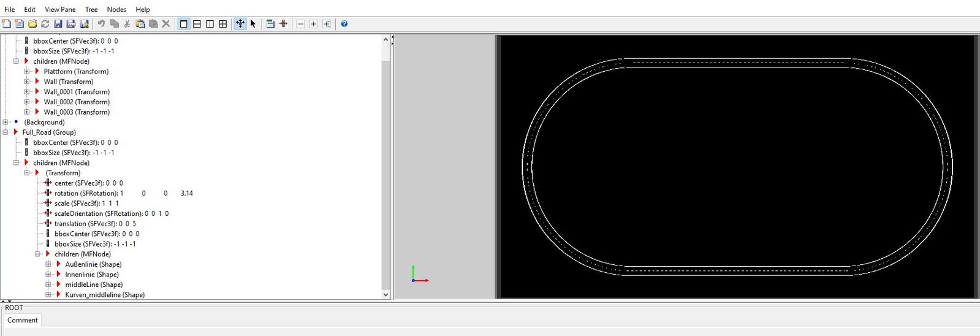Screen dimensions: 980x336
Task: Click the blue Save floppy icon
Action: click(58, 24)
